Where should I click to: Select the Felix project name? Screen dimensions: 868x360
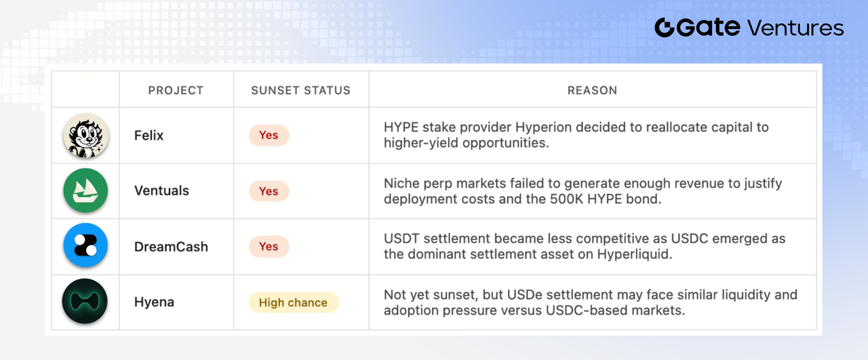pos(149,136)
